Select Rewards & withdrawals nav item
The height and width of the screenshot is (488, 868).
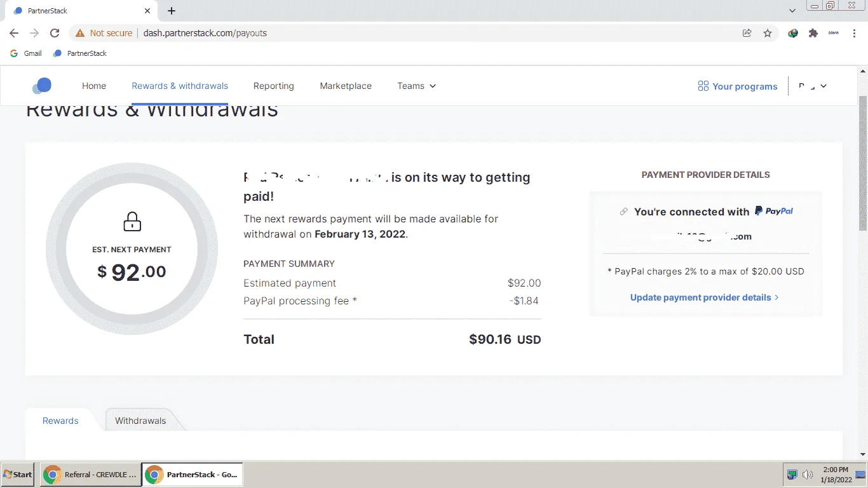pyautogui.click(x=180, y=86)
